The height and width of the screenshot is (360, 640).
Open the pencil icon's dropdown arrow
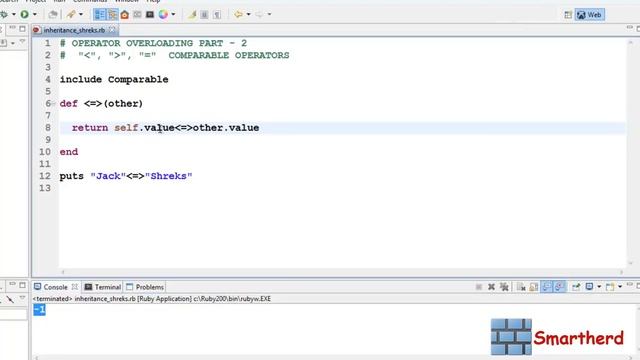(x=81, y=14)
